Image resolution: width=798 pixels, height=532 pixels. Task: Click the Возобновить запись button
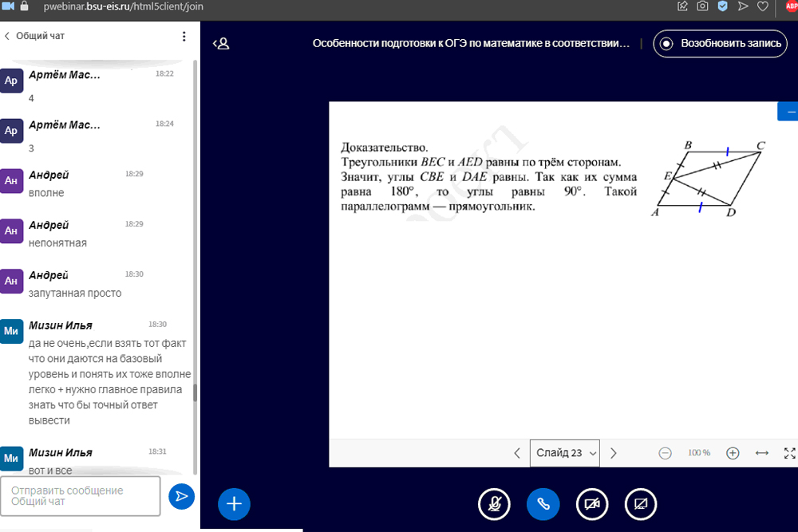click(x=720, y=43)
